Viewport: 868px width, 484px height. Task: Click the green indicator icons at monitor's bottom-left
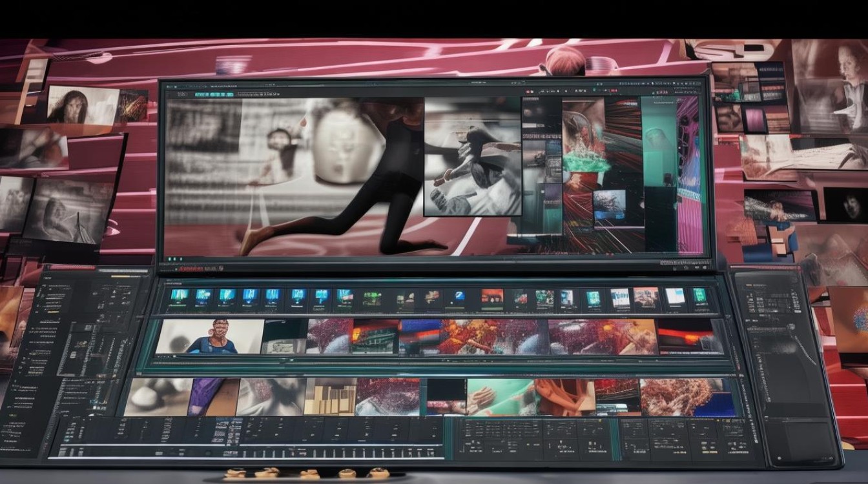[173, 259]
